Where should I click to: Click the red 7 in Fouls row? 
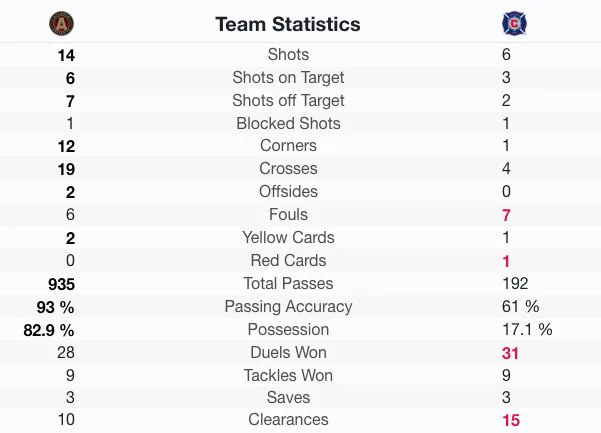click(506, 215)
